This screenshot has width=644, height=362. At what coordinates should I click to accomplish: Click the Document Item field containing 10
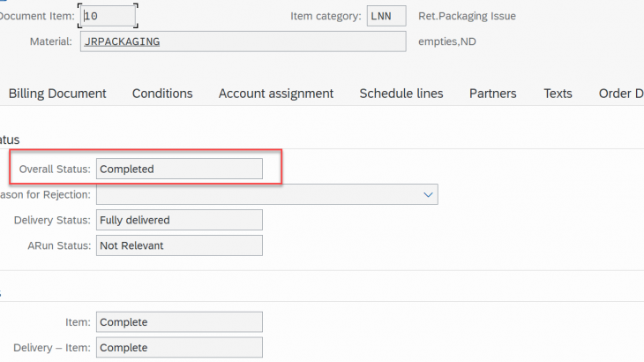click(x=108, y=16)
